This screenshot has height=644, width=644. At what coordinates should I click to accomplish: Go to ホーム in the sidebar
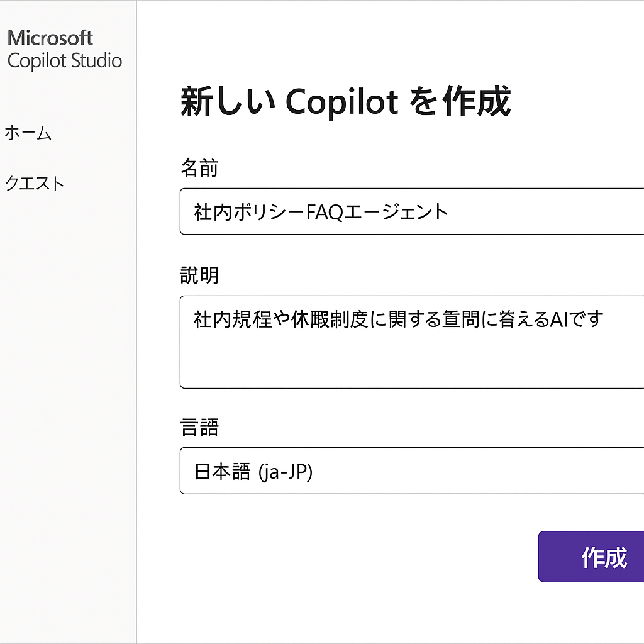click(28, 133)
